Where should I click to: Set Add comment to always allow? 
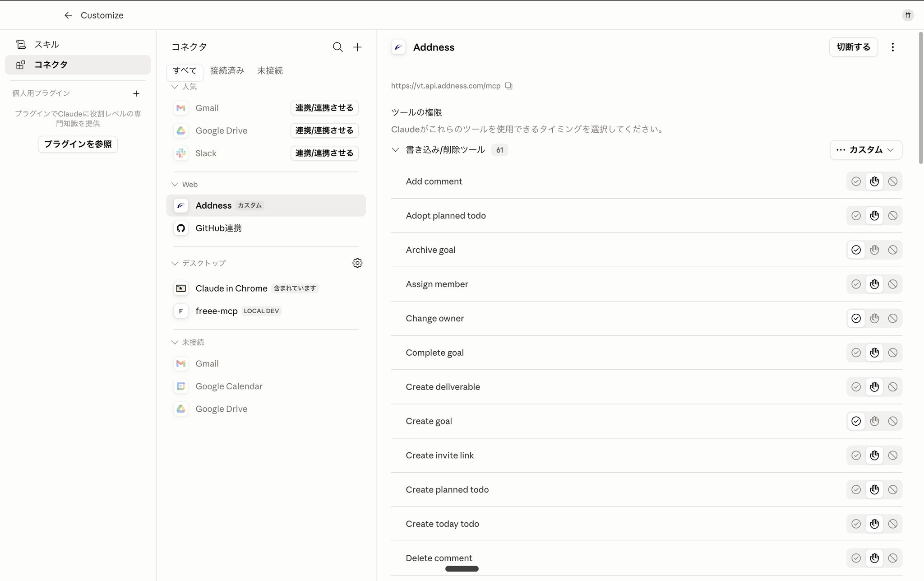[856, 181]
